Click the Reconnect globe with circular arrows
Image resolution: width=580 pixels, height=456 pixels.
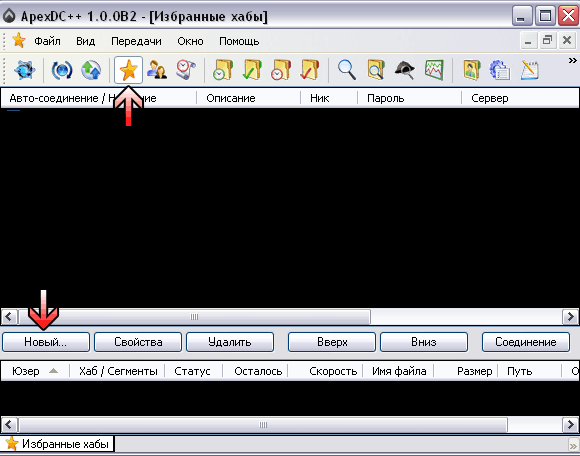61,70
